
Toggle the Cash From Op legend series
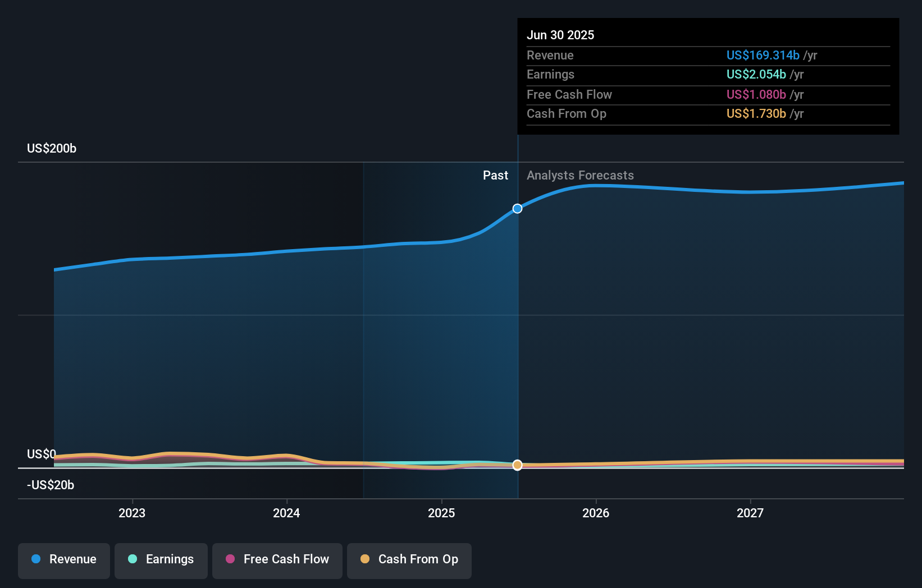(409, 561)
